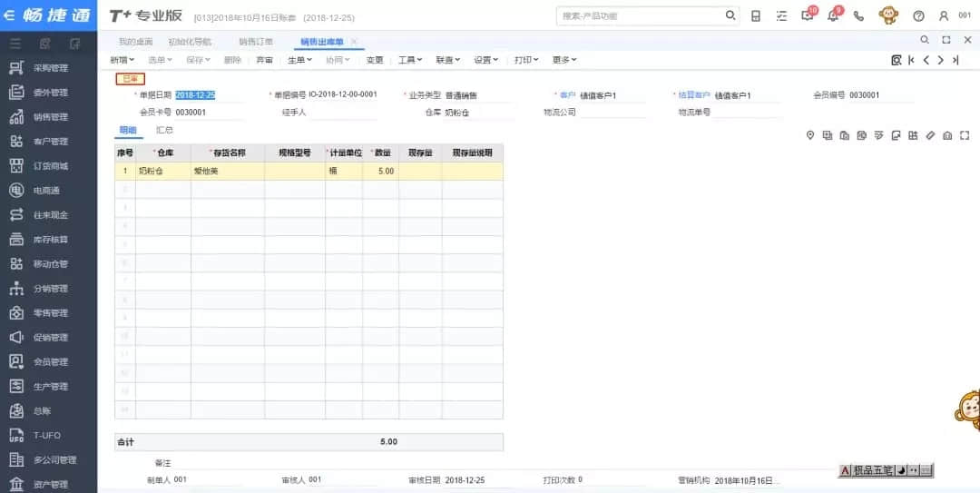
Task: Click the help question mark icon
Action: pos(918,16)
